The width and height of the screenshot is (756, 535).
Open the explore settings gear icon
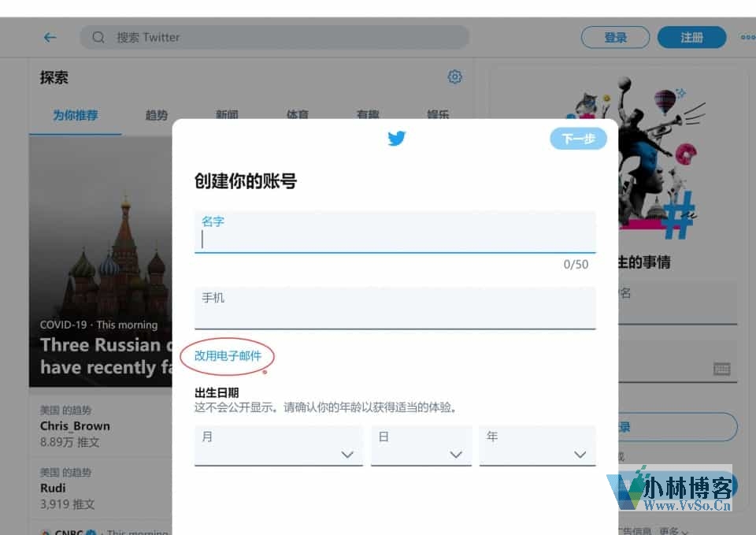tap(454, 76)
